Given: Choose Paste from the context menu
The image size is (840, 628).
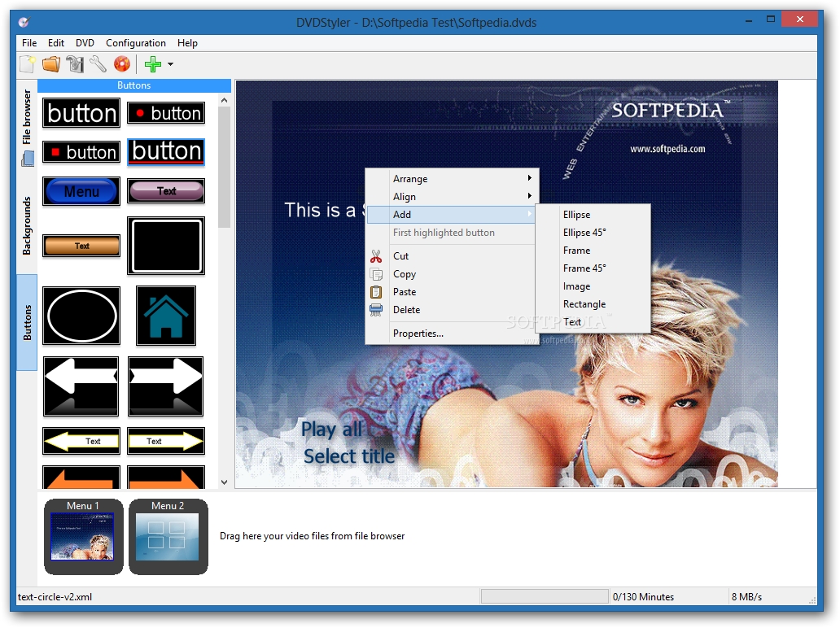Looking at the screenshot, I should pos(452,292).
